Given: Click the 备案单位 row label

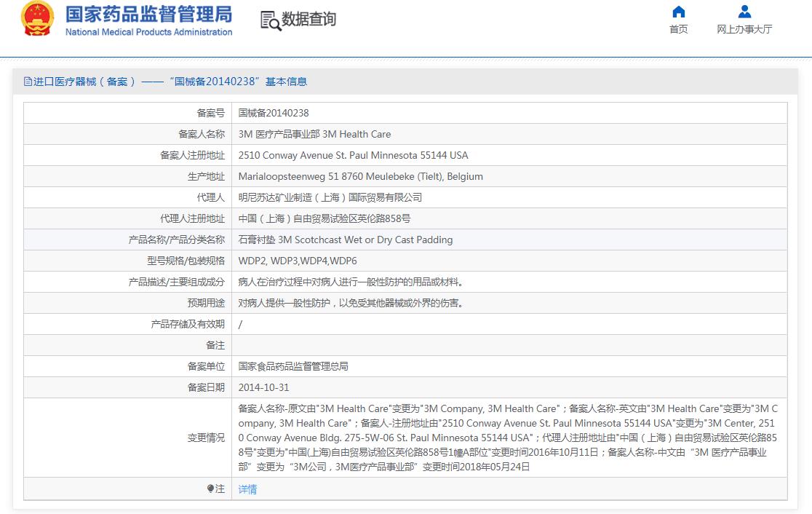Looking at the screenshot, I should tap(206, 367).
